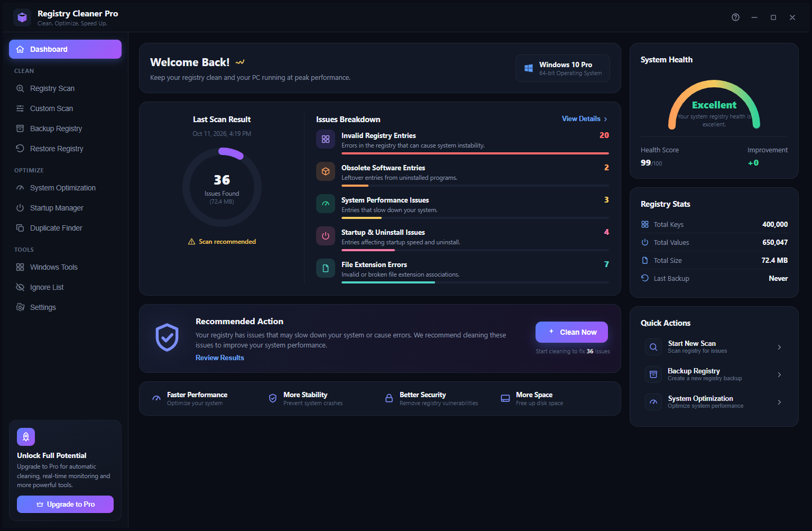This screenshot has width=812, height=531.
Task: Click the File Extension Errors teal progress bar
Action: tap(388, 282)
